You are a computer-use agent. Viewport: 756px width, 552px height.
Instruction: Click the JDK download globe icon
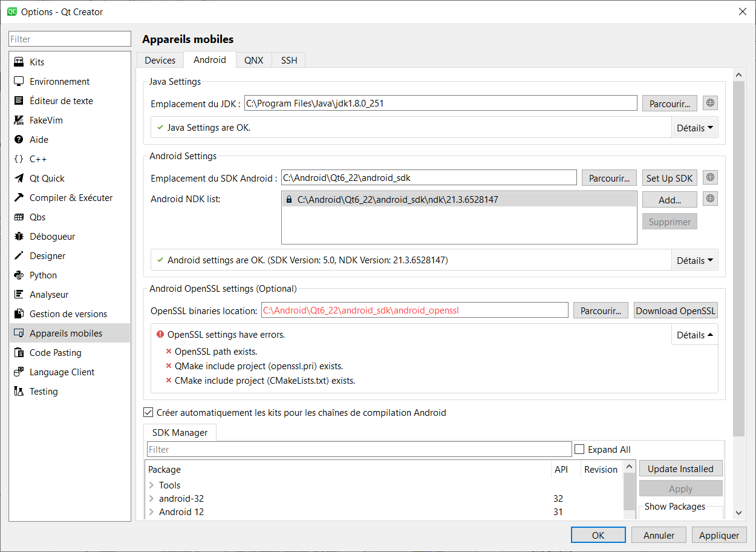click(711, 103)
